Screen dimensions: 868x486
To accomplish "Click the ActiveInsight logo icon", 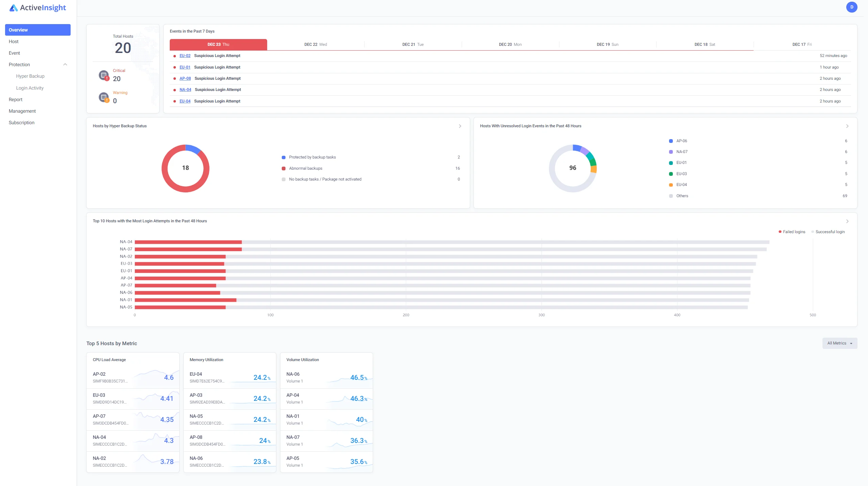I will (x=13, y=8).
